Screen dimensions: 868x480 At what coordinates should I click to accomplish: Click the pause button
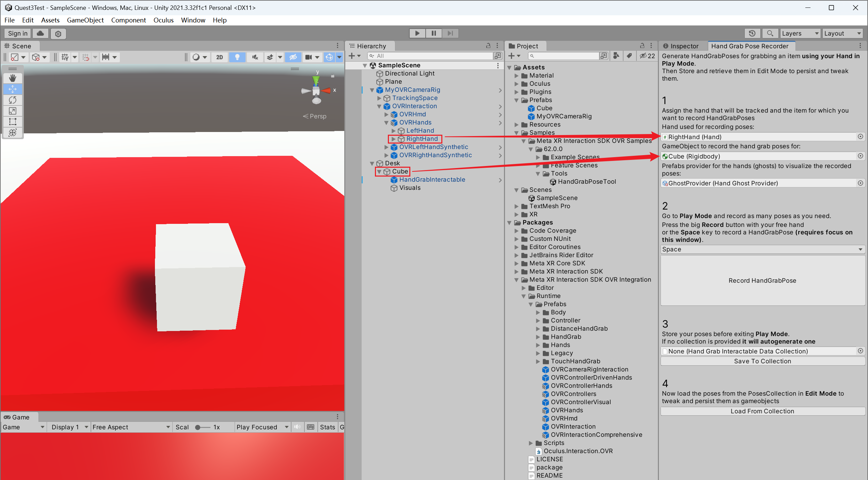point(433,33)
